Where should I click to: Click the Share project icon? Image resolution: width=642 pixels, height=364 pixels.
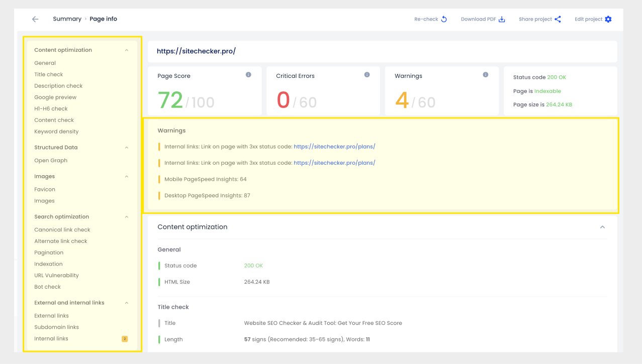pos(558,19)
